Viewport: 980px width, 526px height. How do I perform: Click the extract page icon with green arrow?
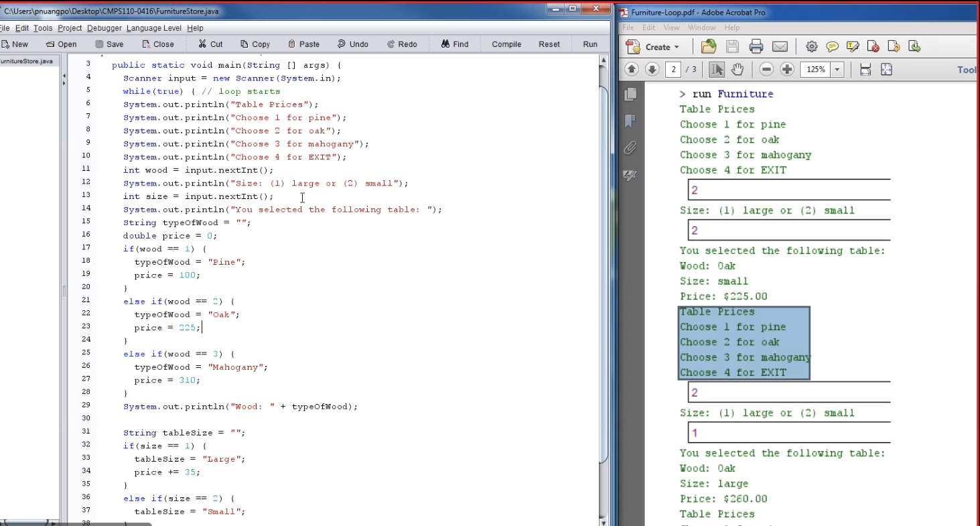[914, 47]
